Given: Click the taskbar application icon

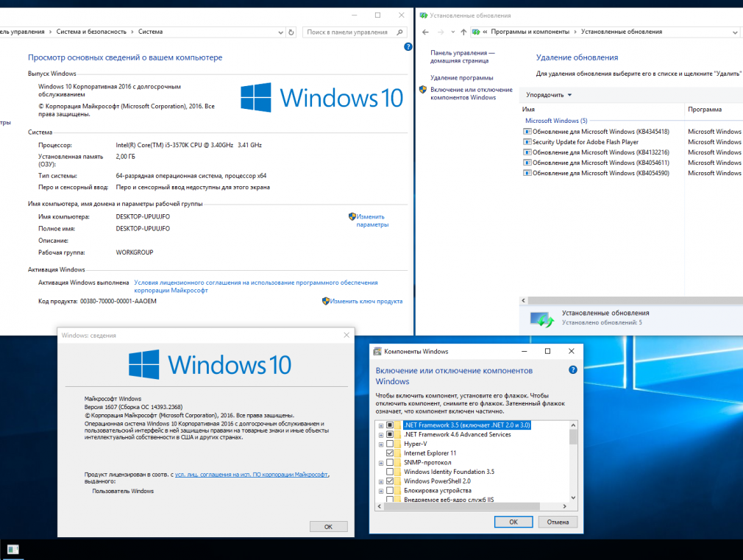Looking at the screenshot, I should [x=13, y=550].
